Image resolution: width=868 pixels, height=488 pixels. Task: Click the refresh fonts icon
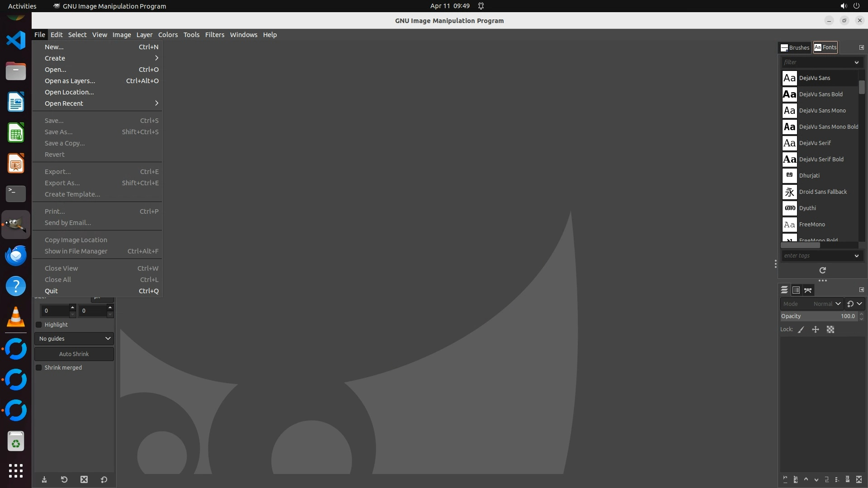(822, 270)
